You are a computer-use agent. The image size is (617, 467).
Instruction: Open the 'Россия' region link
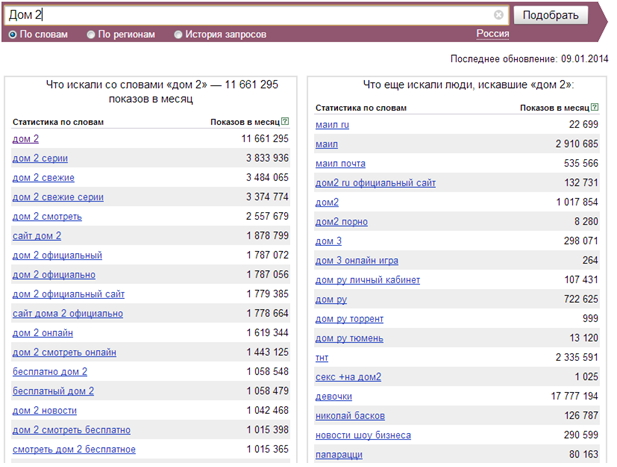pos(492,33)
